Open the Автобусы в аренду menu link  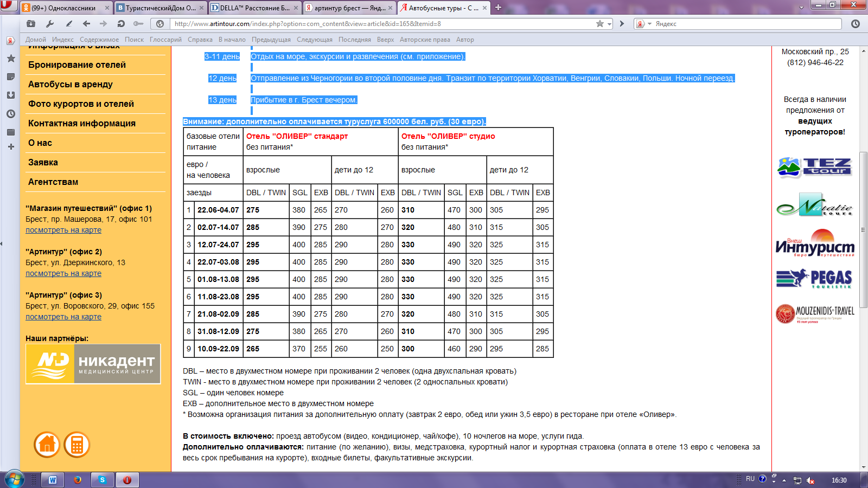pos(71,84)
